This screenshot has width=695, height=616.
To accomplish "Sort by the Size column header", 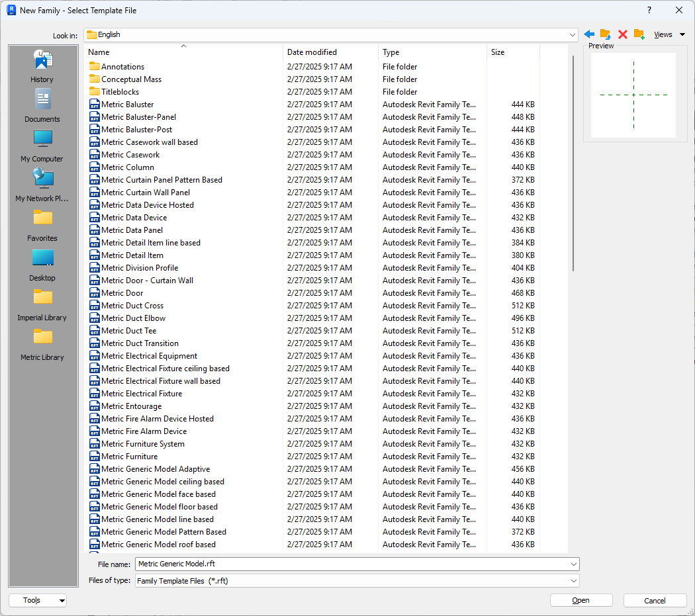I will pyautogui.click(x=513, y=52).
